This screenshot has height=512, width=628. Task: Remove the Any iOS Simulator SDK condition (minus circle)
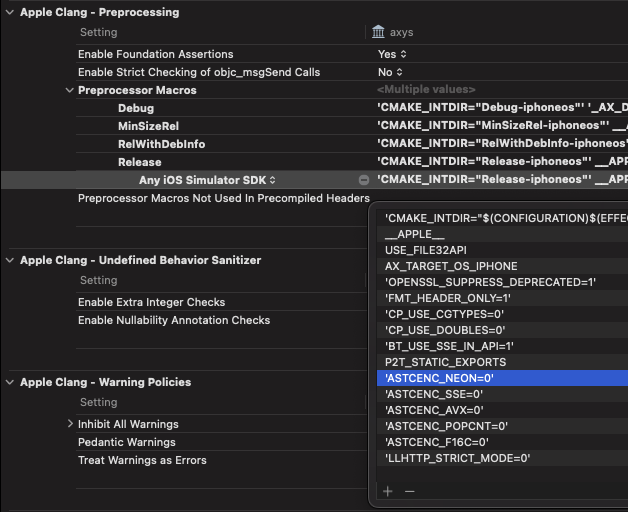click(x=364, y=180)
